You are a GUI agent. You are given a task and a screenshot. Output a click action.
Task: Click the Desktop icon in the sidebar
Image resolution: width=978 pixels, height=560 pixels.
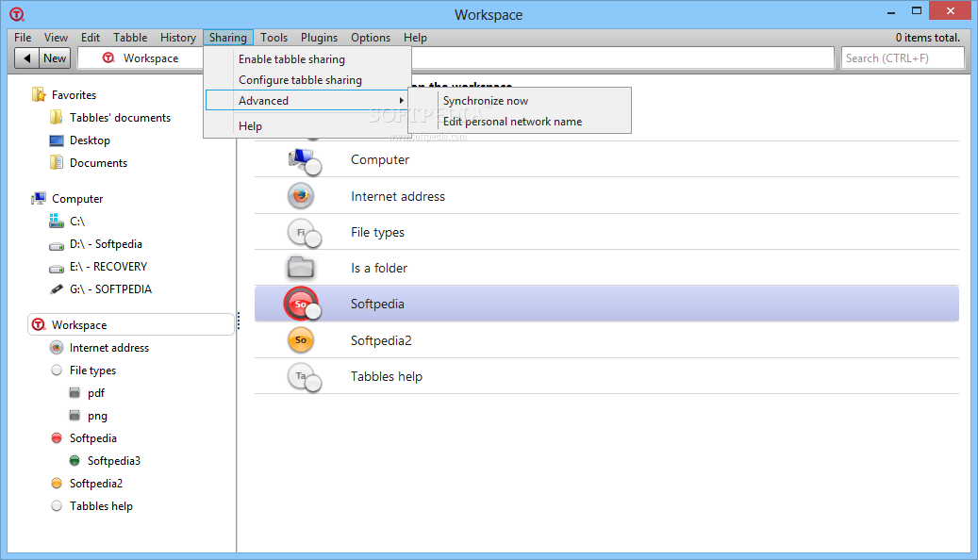point(57,140)
